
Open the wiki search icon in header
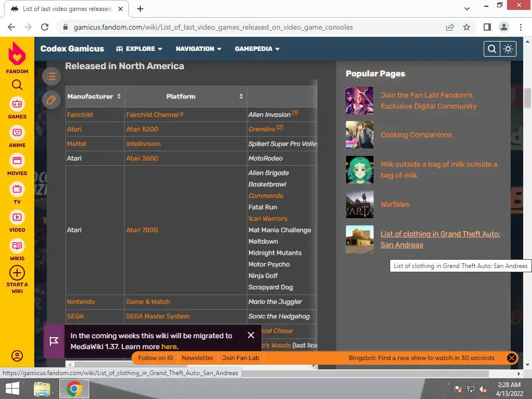tap(491, 49)
